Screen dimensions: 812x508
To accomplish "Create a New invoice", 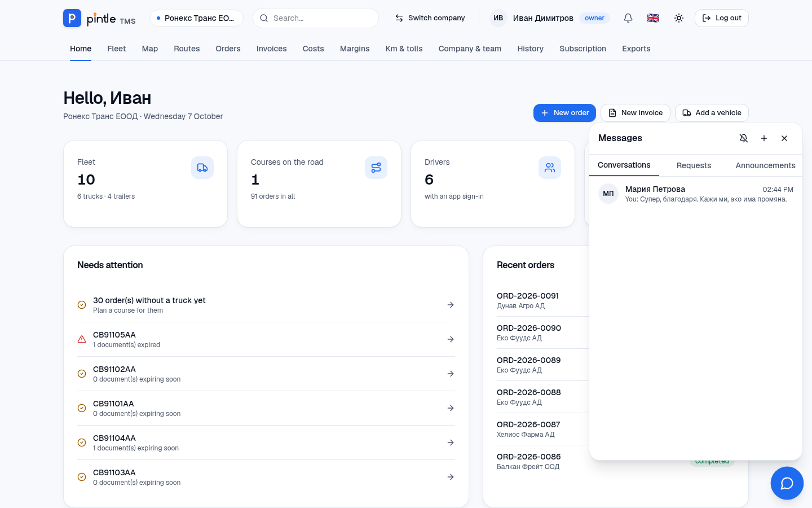I will click(x=636, y=113).
